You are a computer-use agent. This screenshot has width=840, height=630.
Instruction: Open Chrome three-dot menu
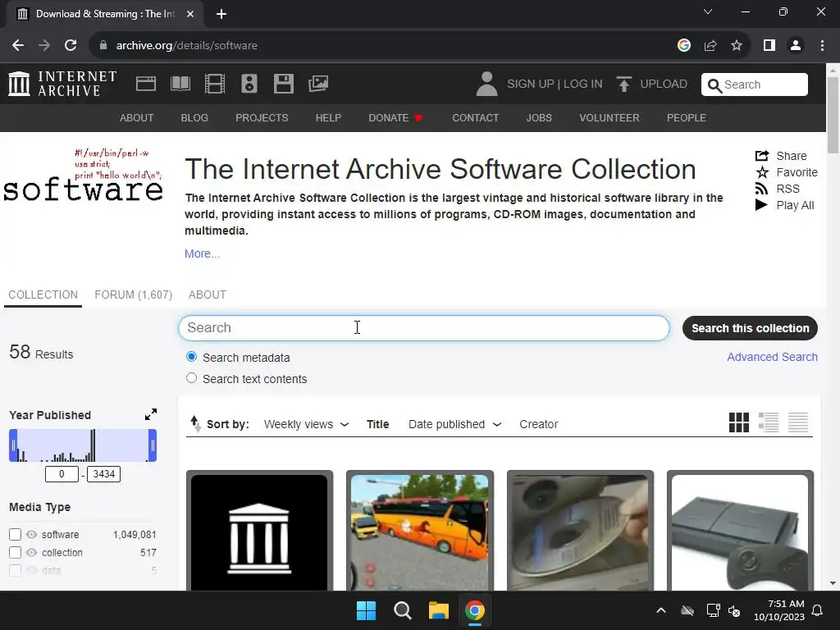tap(822, 46)
